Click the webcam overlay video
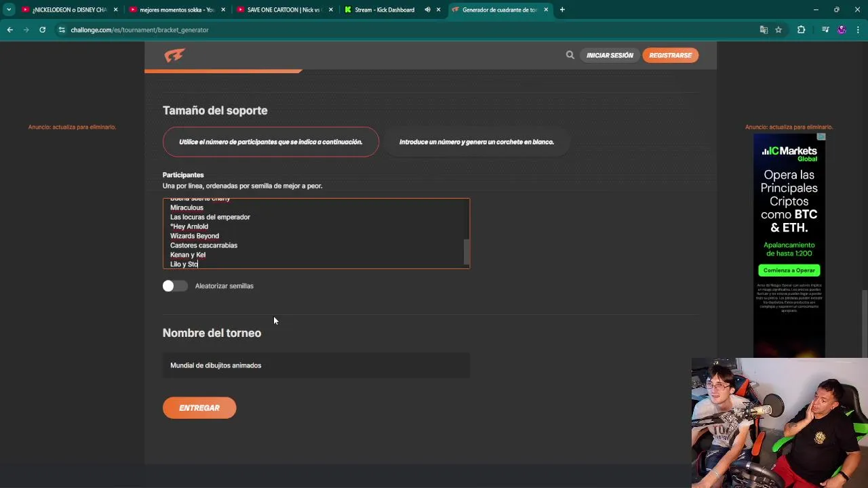 [x=780, y=423]
